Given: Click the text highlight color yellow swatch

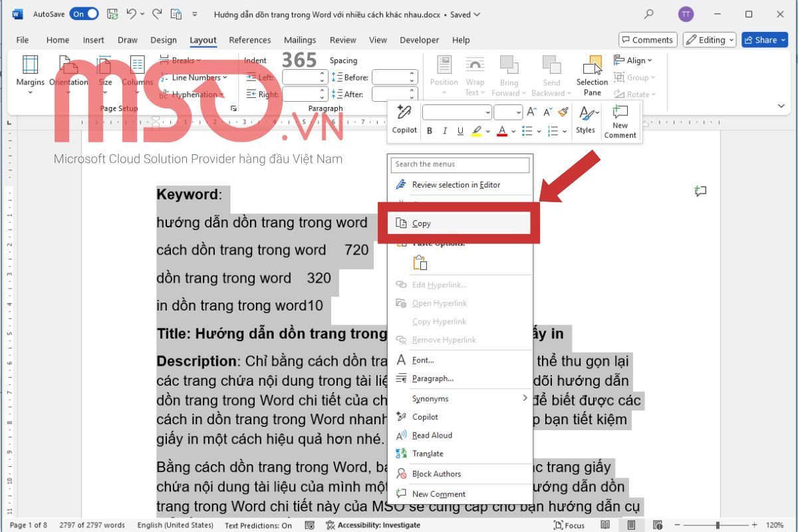Looking at the screenshot, I should [477, 132].
